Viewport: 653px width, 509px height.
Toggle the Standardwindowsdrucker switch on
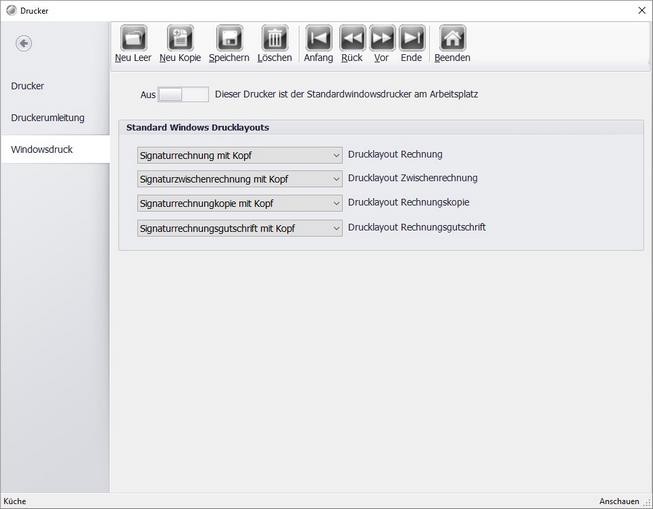(x=183, y=95)
